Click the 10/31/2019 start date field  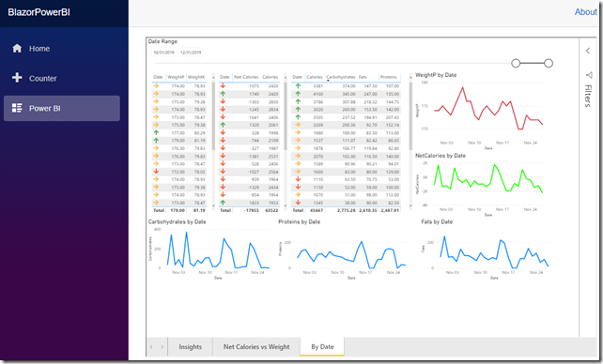click(x=163, y=53)
